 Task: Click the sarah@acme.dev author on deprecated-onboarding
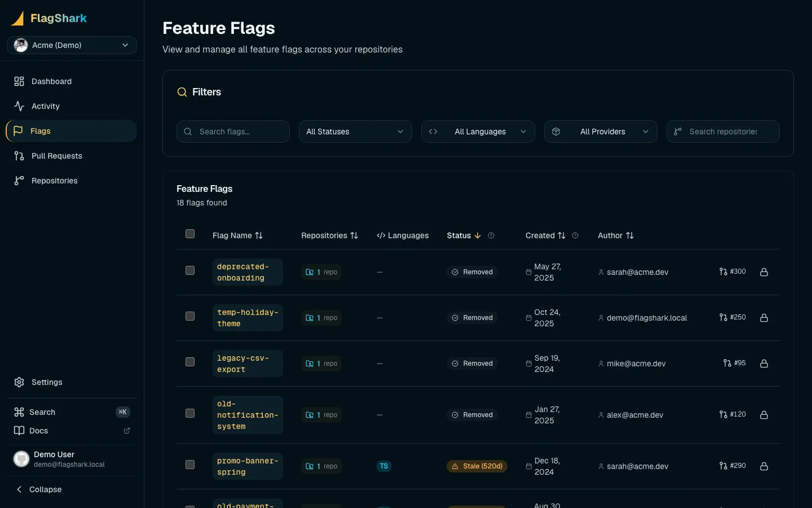(x=633, y=272)
